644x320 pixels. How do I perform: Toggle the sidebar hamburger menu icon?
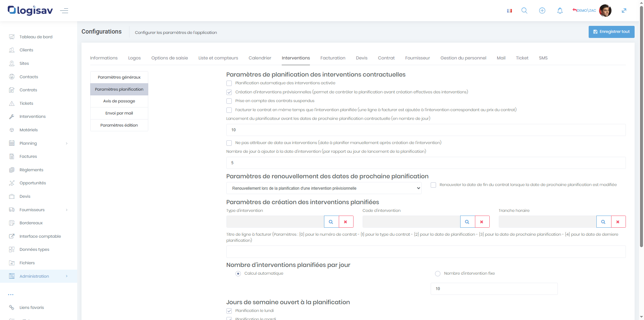64,11
